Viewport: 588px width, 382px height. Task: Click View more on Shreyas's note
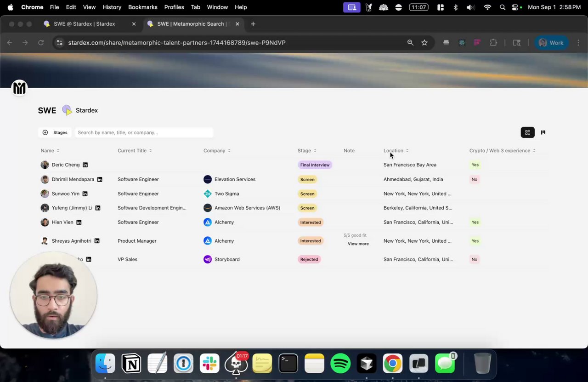[358, 244]
